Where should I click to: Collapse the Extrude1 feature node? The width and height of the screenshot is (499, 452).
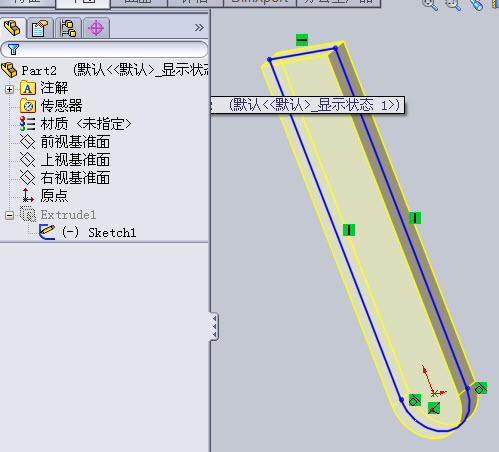[x=10, y=215]
